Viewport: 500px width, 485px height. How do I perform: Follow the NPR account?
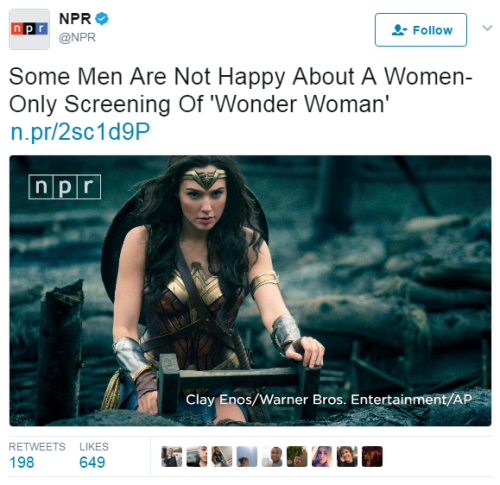[421, 30]
